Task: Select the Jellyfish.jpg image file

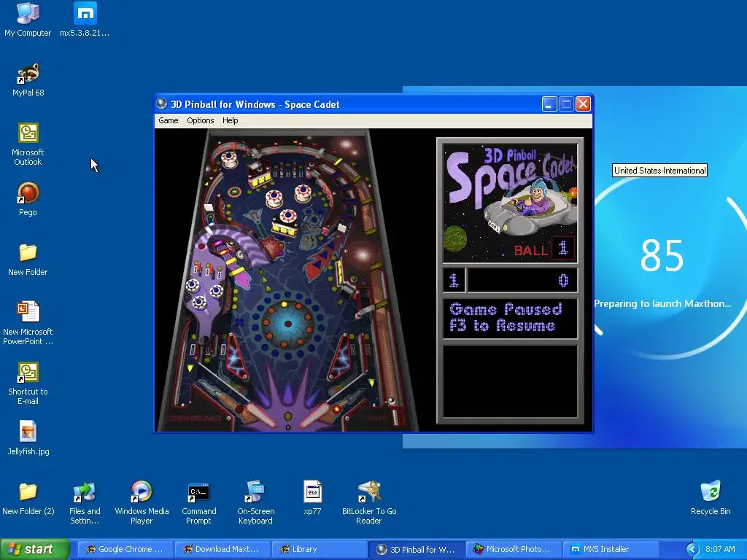Action: pyautogui.click(x=28, y=438)
